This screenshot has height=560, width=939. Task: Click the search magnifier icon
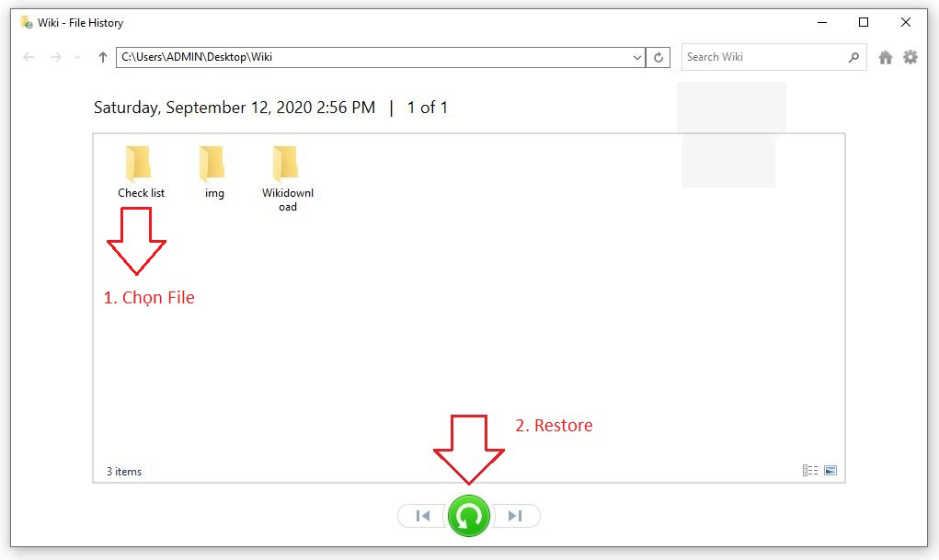coord(854,57)
